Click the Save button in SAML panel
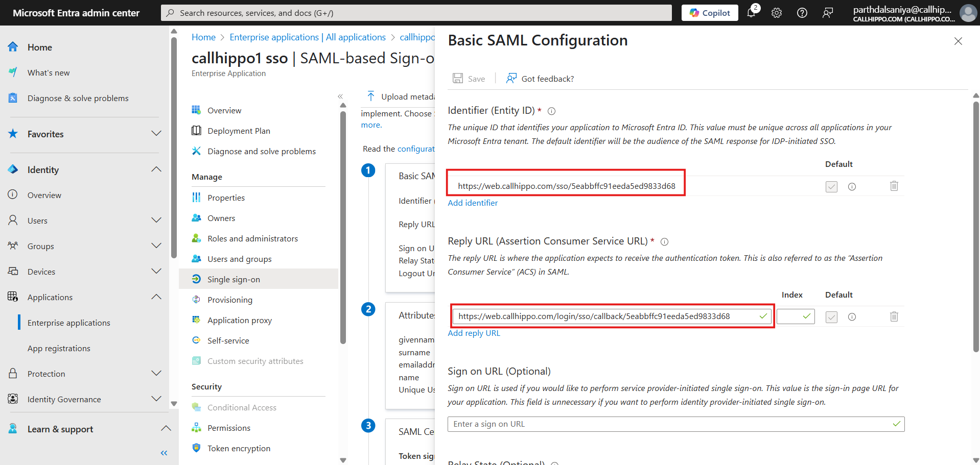This screenshot has width=980, height=465. pyautogui.click(x=469, y=79)
